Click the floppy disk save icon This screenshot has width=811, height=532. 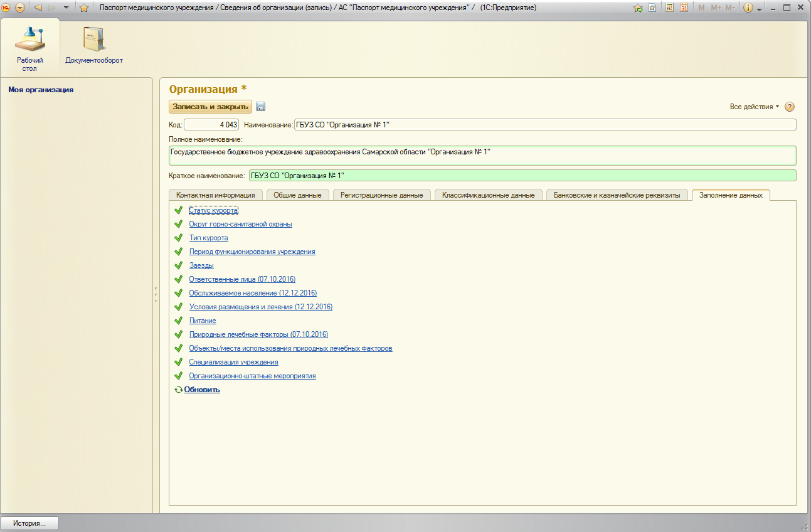point(261,107)
